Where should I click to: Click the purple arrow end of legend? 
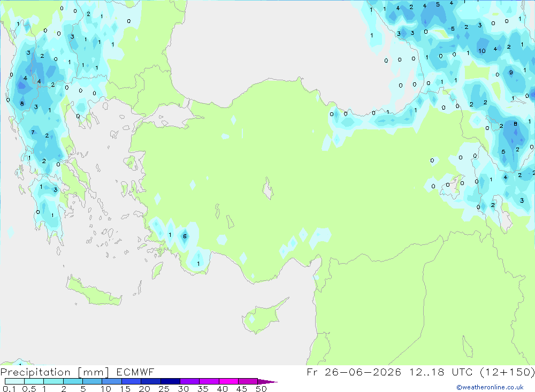[x=267, y=382]
